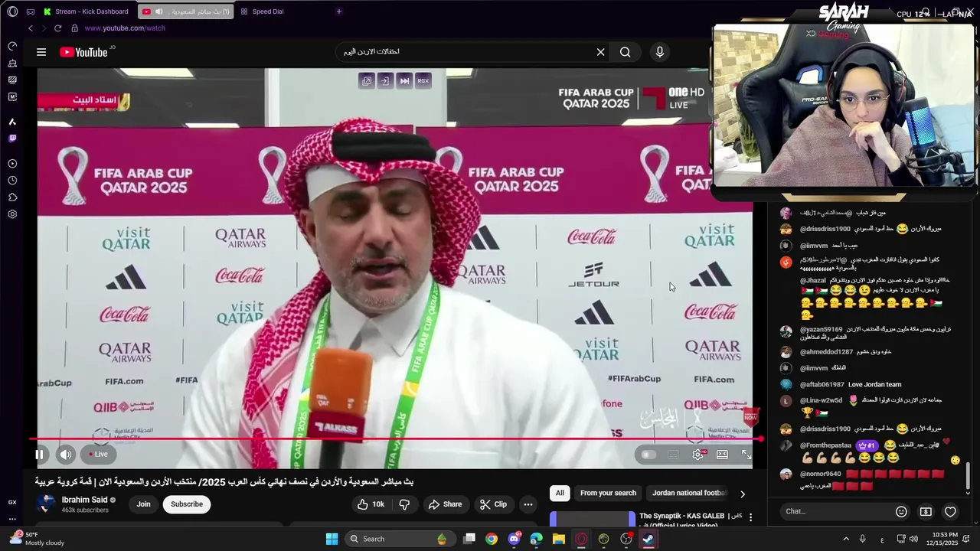Open the Opera GX main menu logo
The width and height of the screenshot is (980, 551).
click(x=12, y=11)
